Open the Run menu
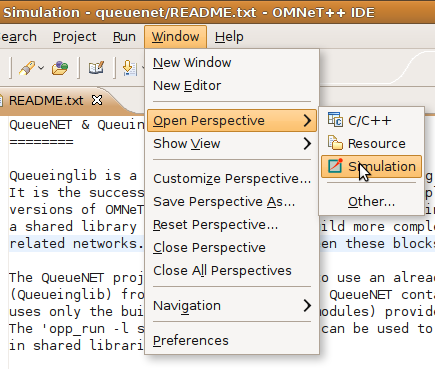This screenshot has width=435, height=369. click(124, 37)
